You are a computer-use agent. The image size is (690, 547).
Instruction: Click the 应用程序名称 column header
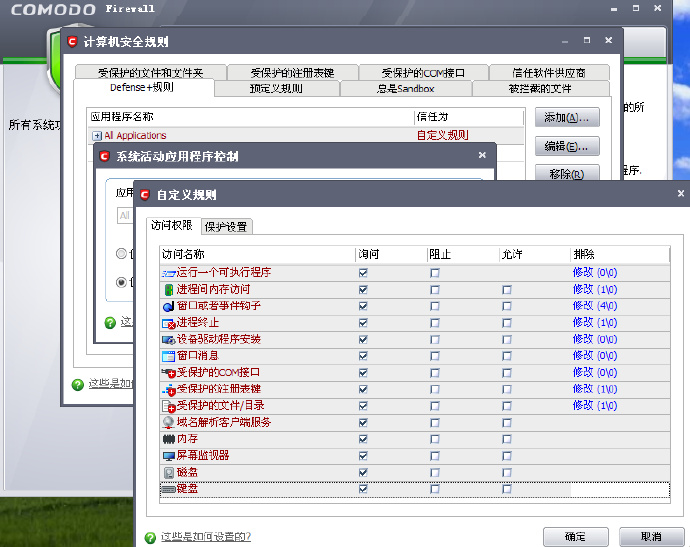tap(251, 117)
